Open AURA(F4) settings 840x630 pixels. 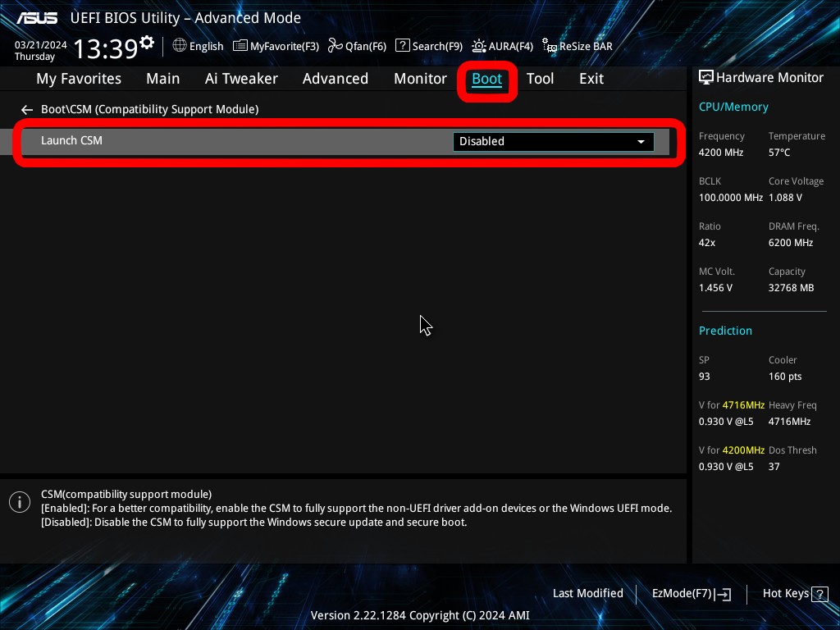point(510,47)
